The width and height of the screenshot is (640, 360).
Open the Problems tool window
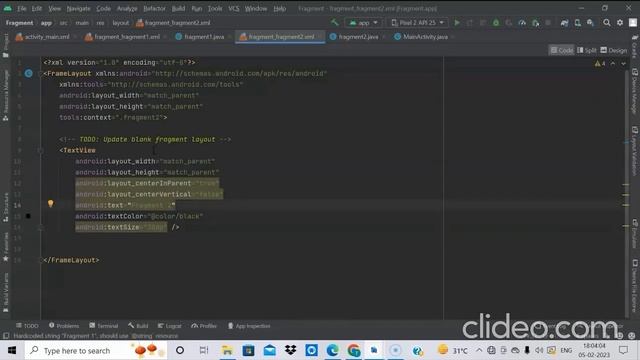pyautogui.click(x=64, y=326)
